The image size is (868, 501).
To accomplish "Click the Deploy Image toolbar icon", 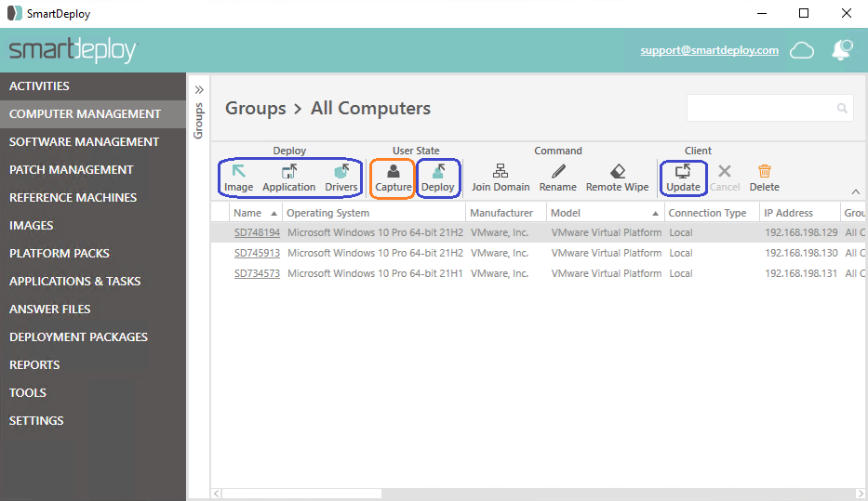I will 238,172.
